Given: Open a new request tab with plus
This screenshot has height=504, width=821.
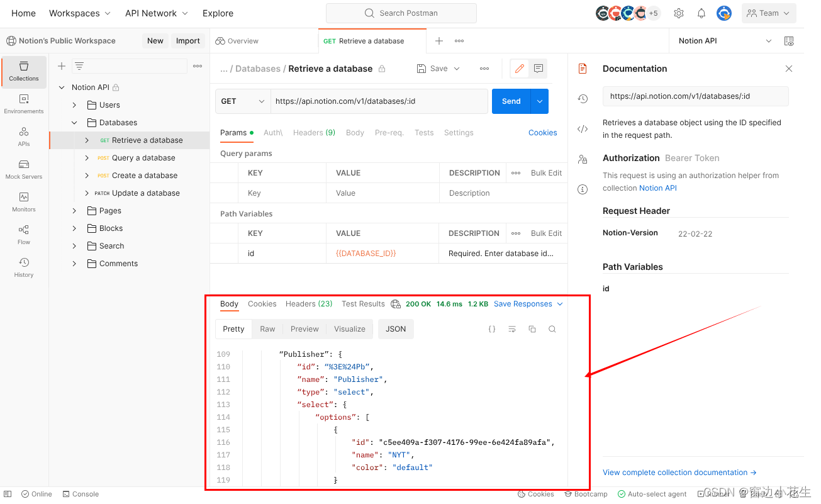Looking at the screenshot, I should 439,41.
